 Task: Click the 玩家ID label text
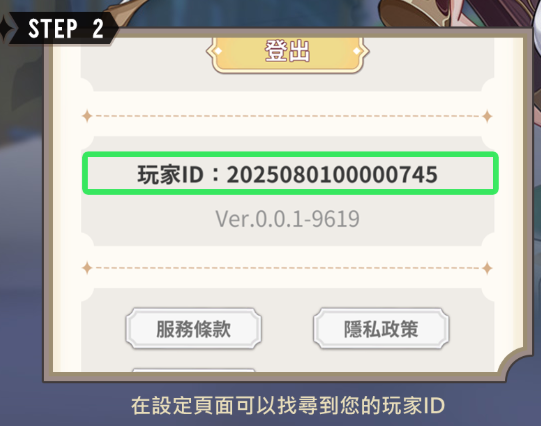(170, 174)
